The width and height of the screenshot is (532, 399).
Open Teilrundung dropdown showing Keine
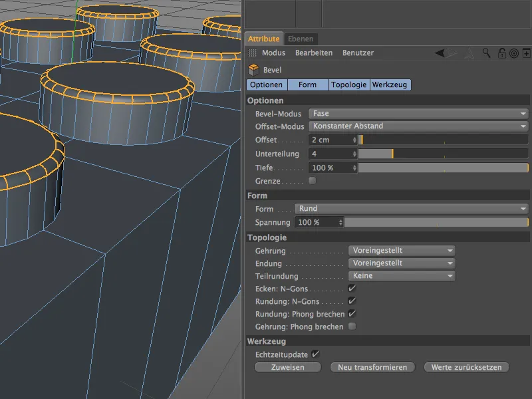[x=402, y=275]
